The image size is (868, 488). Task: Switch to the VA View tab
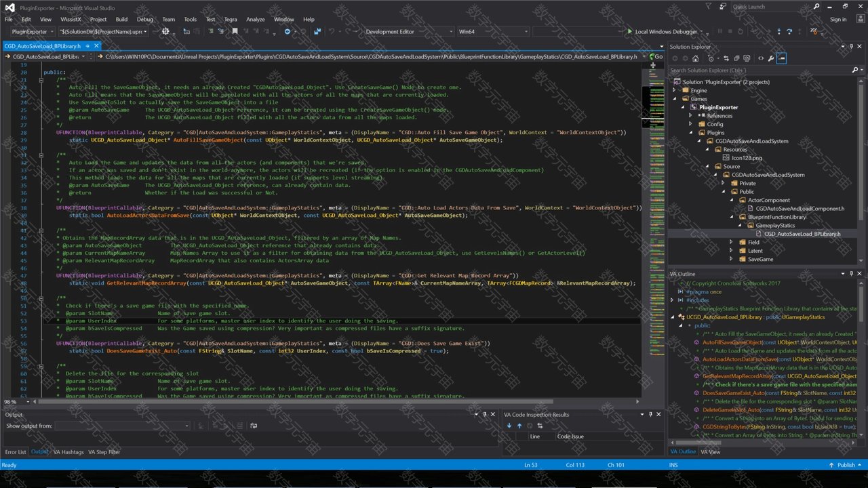point(711,452)
